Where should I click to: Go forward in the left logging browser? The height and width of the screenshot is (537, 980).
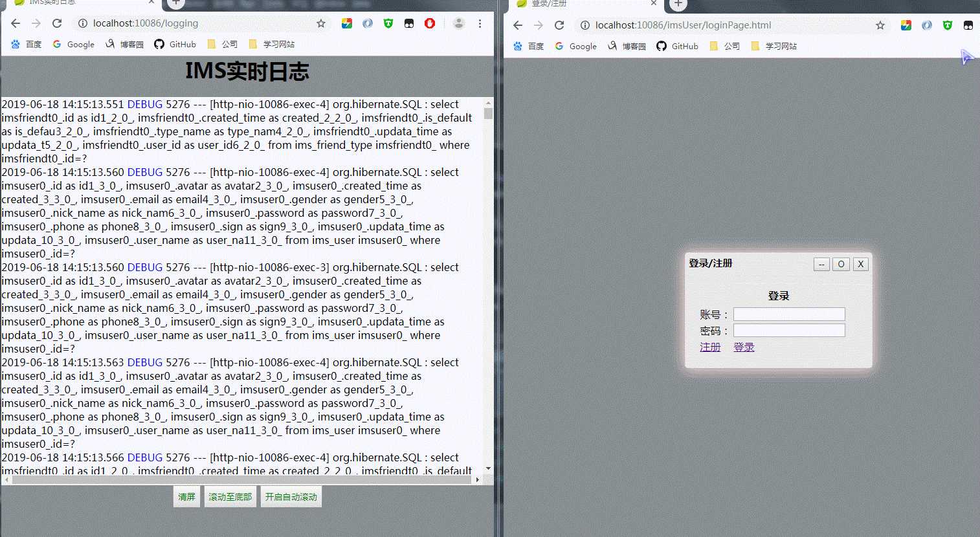(x=36, y=23)
